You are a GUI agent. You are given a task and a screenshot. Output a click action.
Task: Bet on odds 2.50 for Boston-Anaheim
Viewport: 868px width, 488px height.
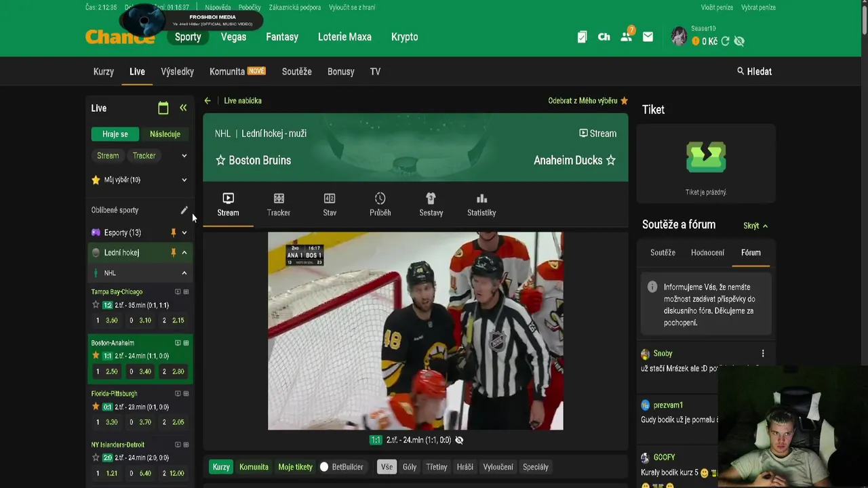[x=106, y=371]
